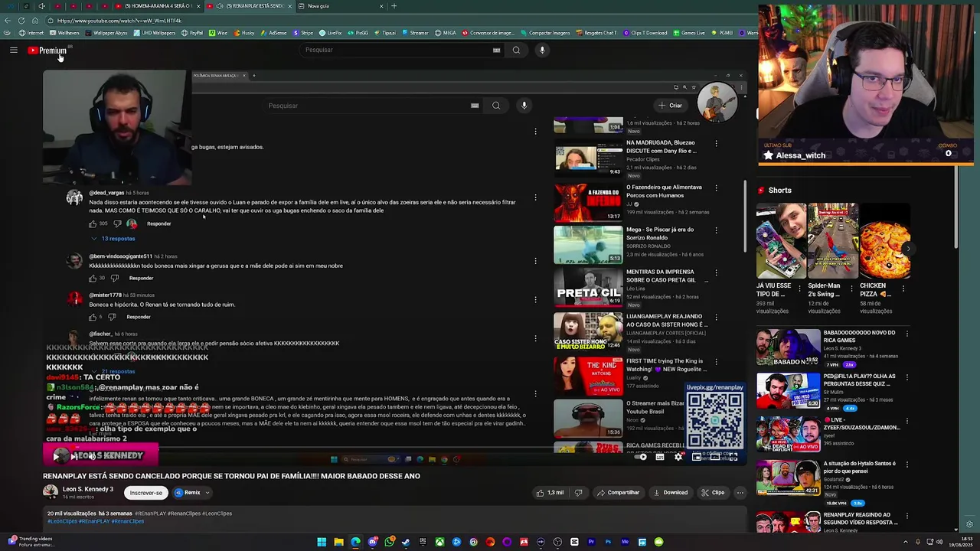Viewport: 980px width, 551px height.
Task: Open the Leon S. Kennedy 3 channel link
Action: pyautogui.click(x=87, y=490)
